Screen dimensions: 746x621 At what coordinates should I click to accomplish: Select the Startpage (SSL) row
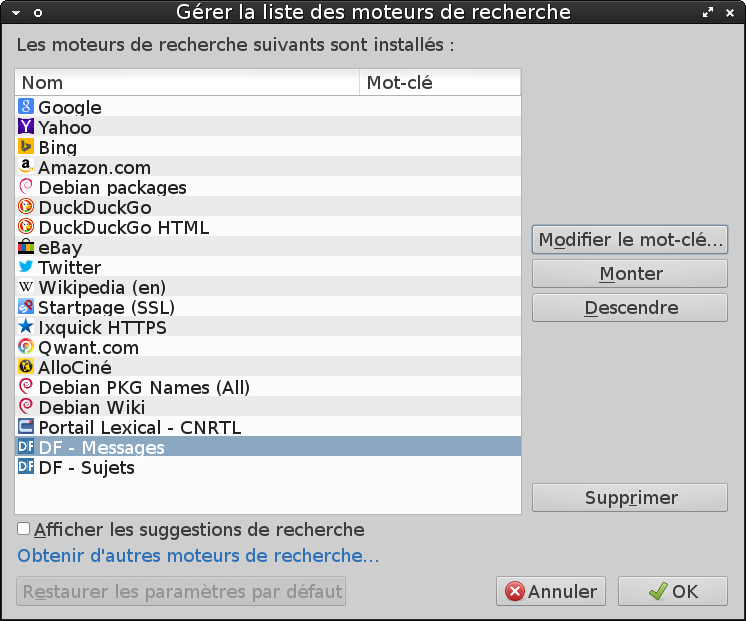click(x=106, y=307)
